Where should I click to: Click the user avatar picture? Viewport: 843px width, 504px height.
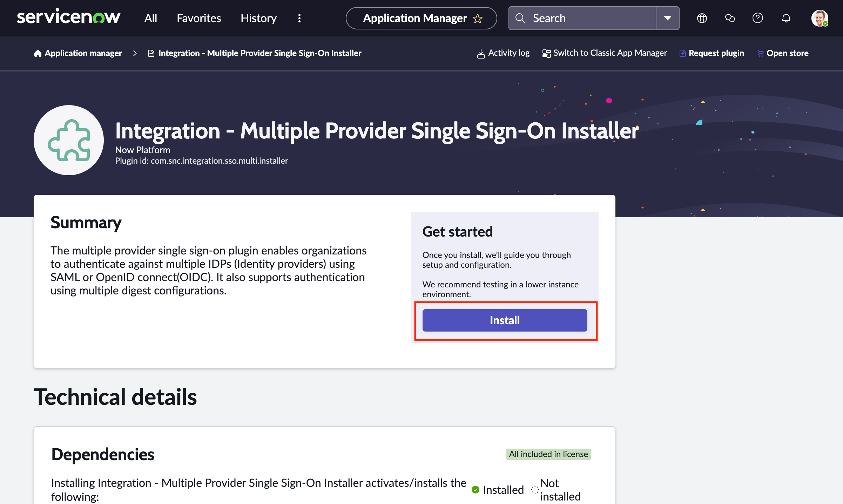(820, 18)
